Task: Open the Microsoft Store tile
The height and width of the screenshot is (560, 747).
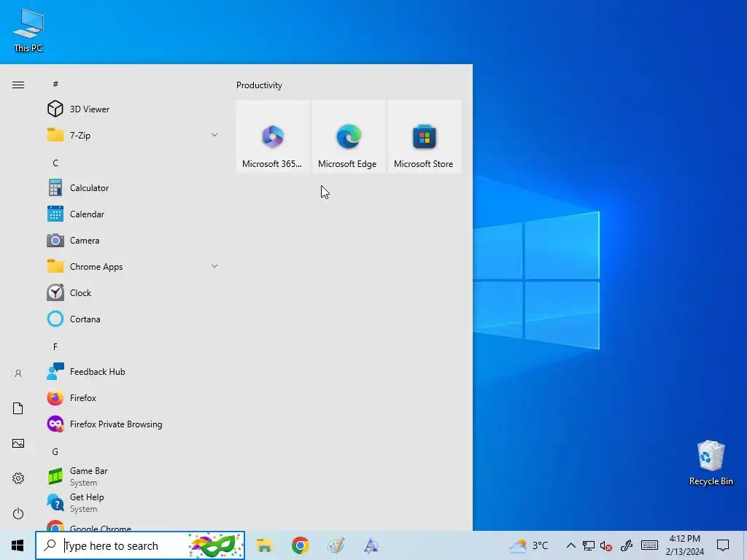Action: tap(424, 136)
